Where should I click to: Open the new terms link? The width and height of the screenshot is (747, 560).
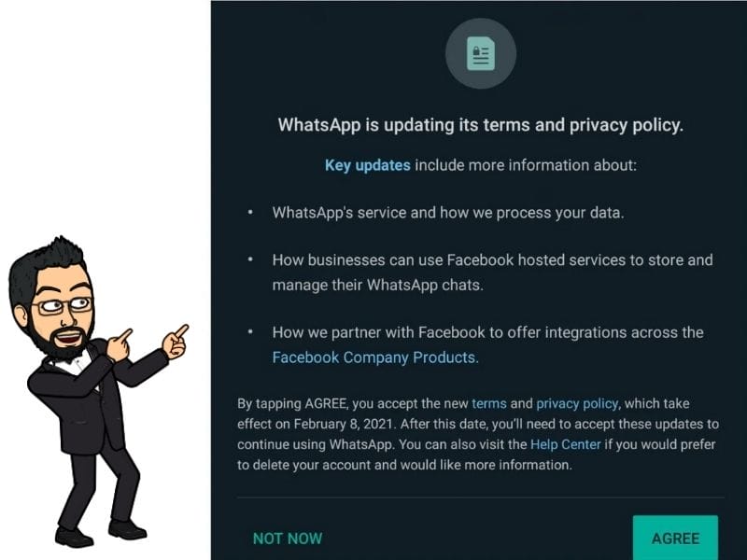pyautogui.click(x=488, y=403)
